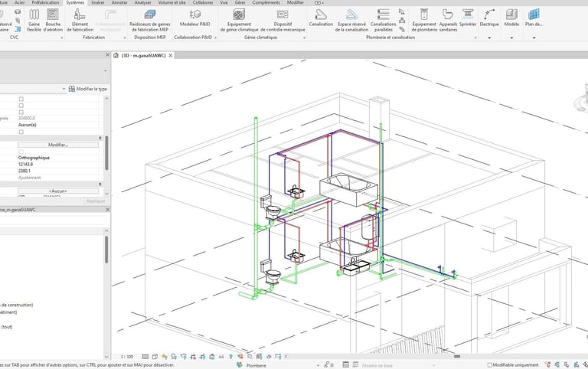
Task: Select the Sprinkler tool
Action: (468, 18)
